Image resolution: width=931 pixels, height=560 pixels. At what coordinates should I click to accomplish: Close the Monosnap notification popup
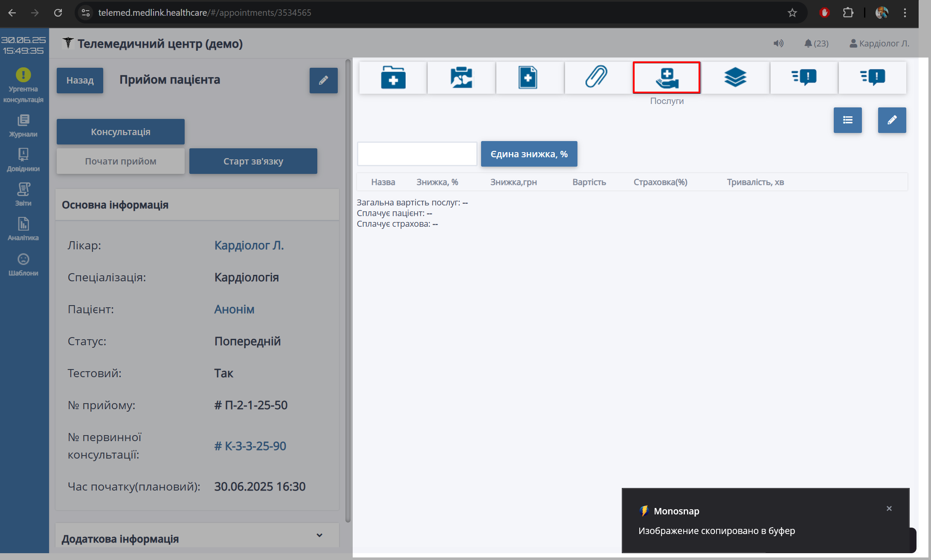point(889,508)
